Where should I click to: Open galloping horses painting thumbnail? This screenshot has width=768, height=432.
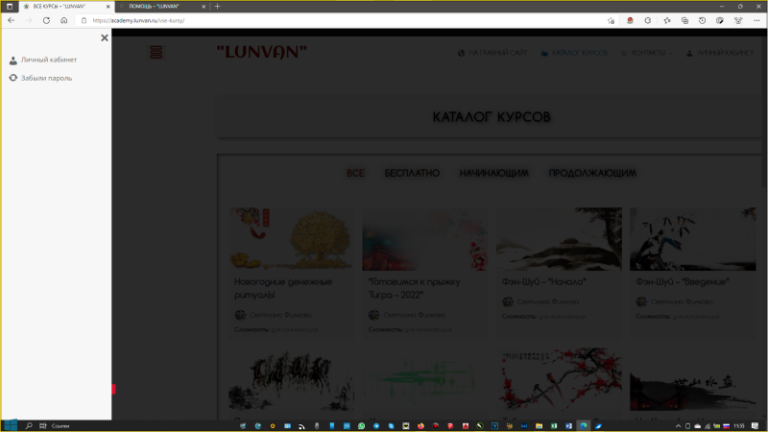coord(291,380)
